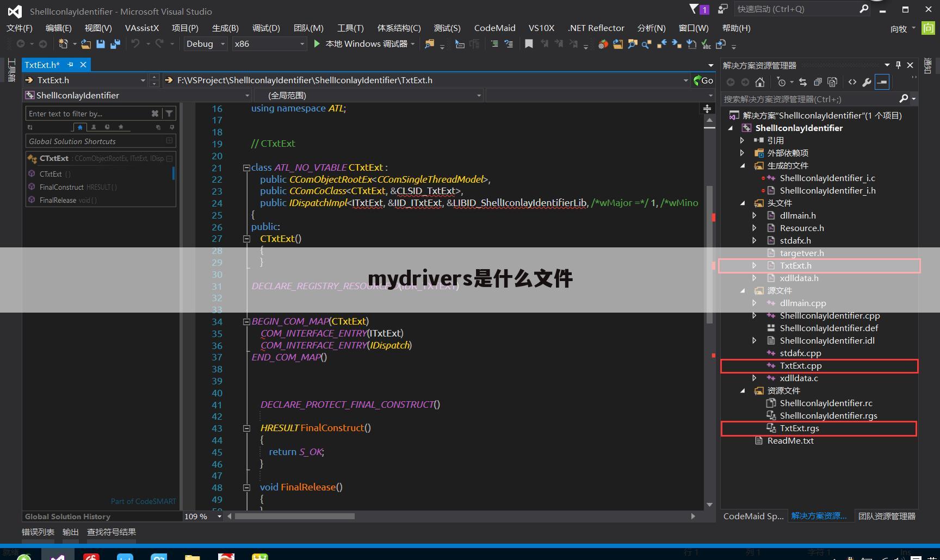Image resolution: width=940 pixels, height=560 pixels.
Task: Switch to the CodeMaid Sp... tab
Action: tap(753, 517)
